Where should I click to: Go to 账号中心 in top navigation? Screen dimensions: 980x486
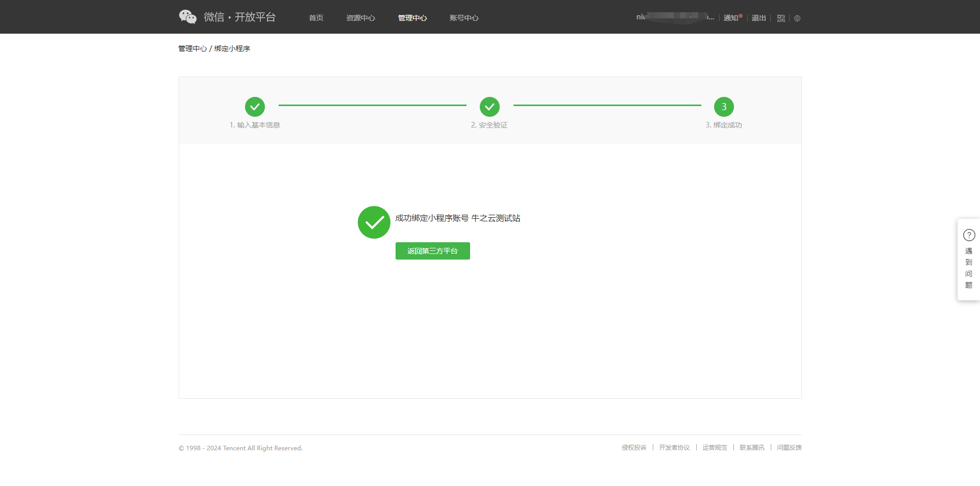tap(464, 18)
